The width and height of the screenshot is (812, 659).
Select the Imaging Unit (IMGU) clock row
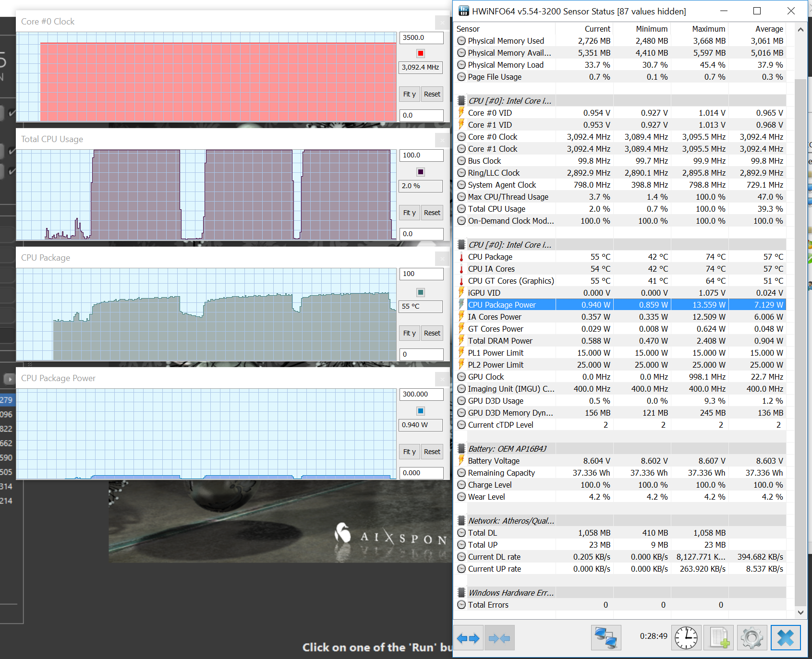click(x=620, y=389)
